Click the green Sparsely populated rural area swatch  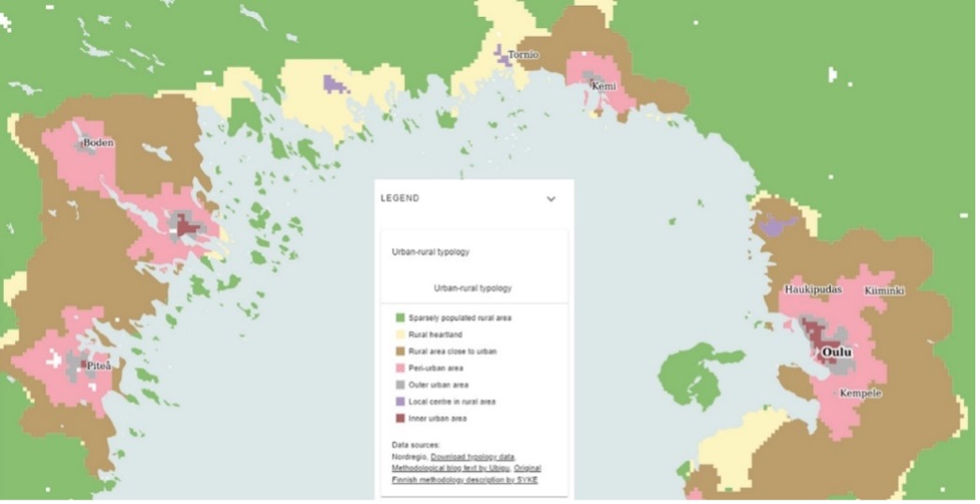tap(400, 318)
